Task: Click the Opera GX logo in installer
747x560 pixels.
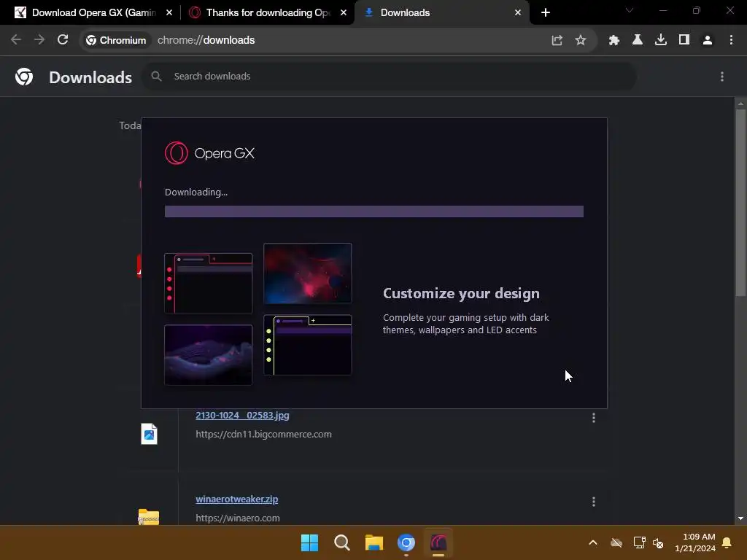Action: point(209,153)
